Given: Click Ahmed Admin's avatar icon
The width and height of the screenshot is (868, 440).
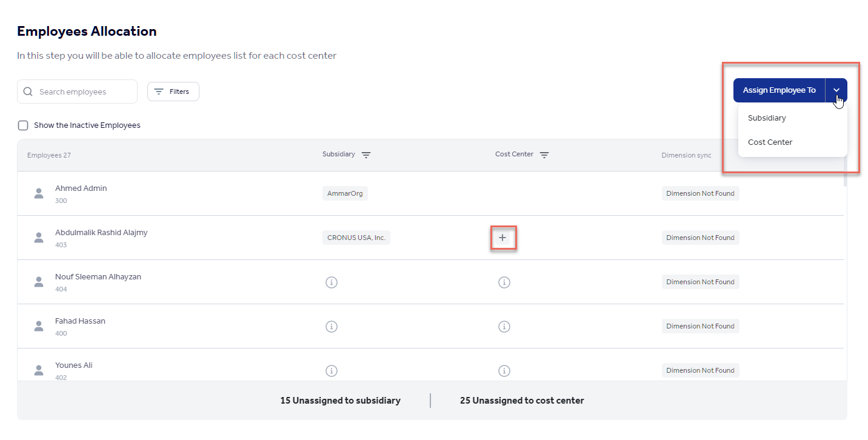Looking at the screenshot, I should click(38, 193).
